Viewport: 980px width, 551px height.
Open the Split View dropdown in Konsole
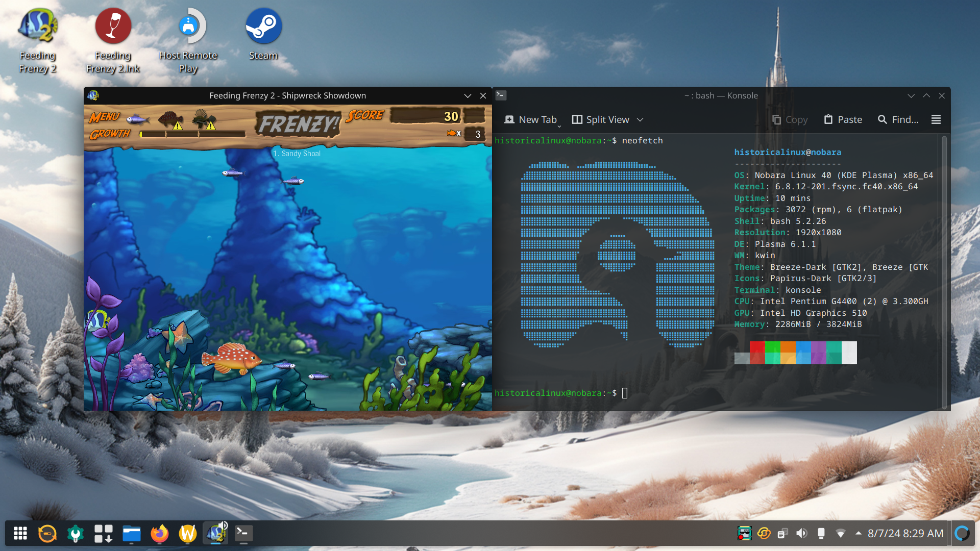tap(640, 119)
